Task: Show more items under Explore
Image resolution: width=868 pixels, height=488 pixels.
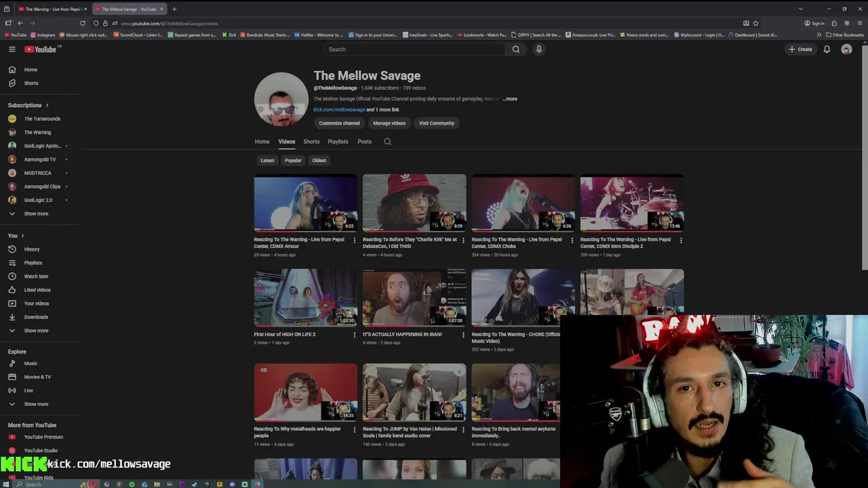Action: click(36, 404)
